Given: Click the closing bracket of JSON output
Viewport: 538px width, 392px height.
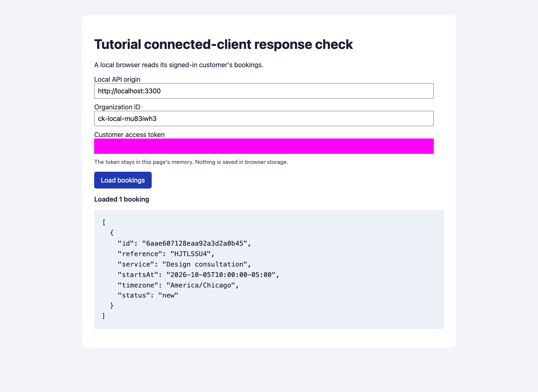Looking at the screenshot, I should pos(104,316).
